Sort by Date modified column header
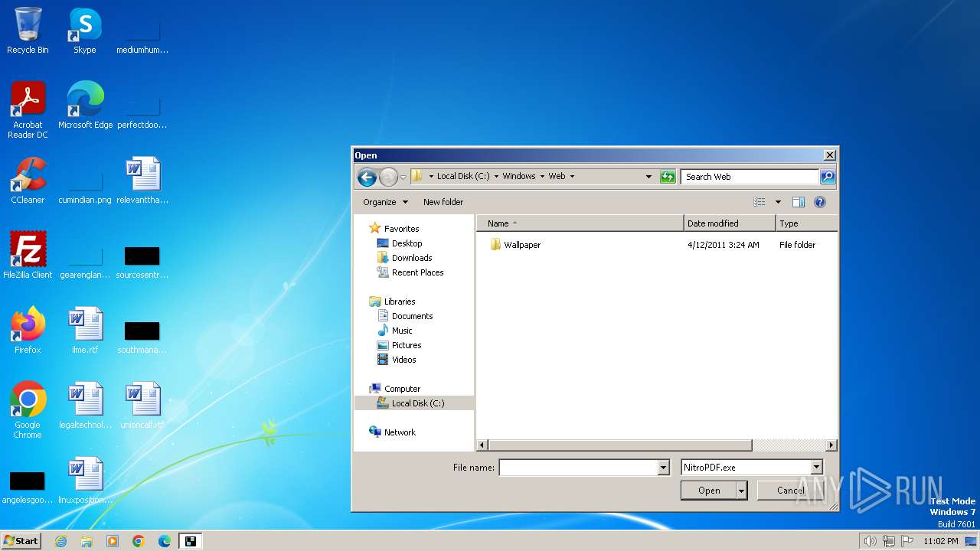Viewport: 980px width, 551px height. coord(730,223)
